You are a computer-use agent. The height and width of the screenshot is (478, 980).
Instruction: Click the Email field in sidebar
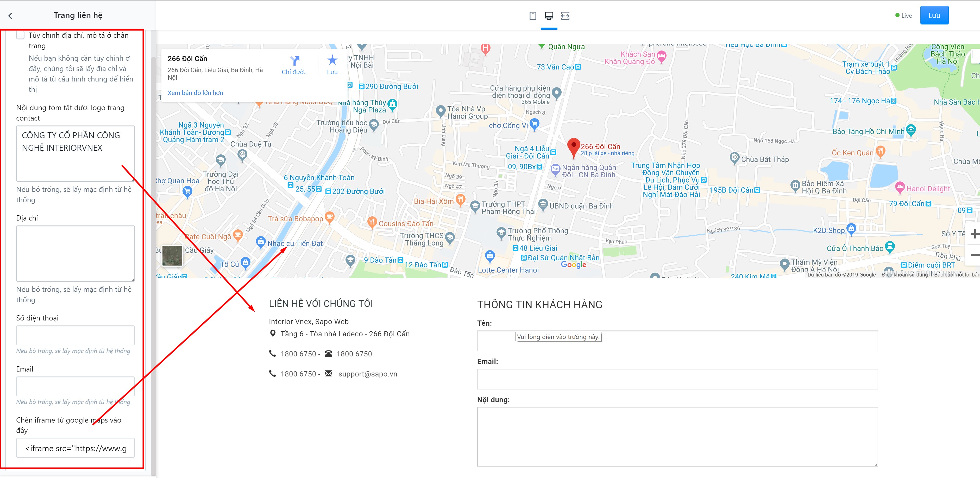click(75, 386)
